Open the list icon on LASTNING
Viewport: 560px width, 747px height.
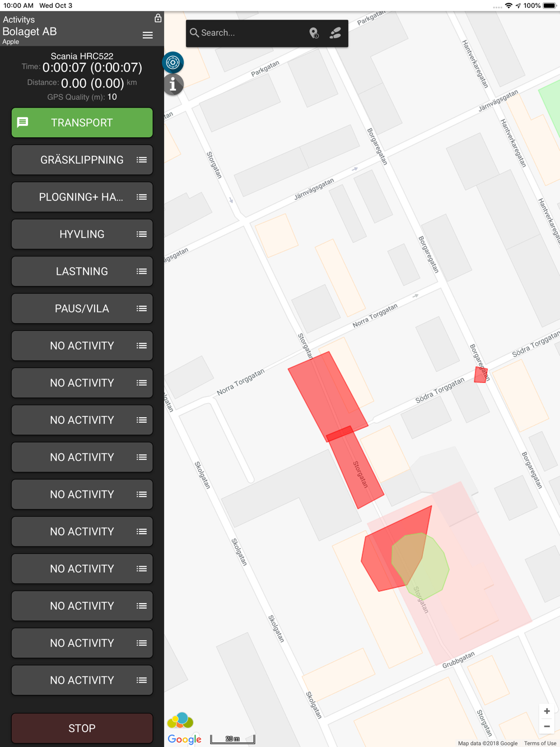pyautogui.click(x=142, y=272)
